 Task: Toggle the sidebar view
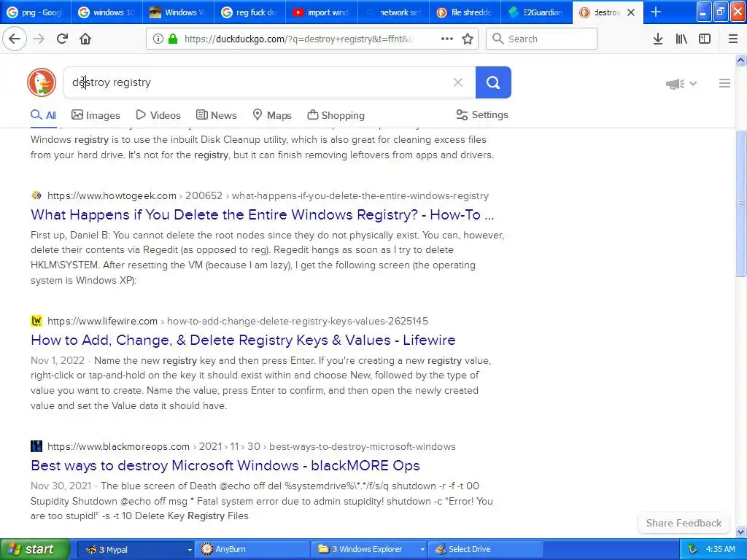tap(705, 39)
